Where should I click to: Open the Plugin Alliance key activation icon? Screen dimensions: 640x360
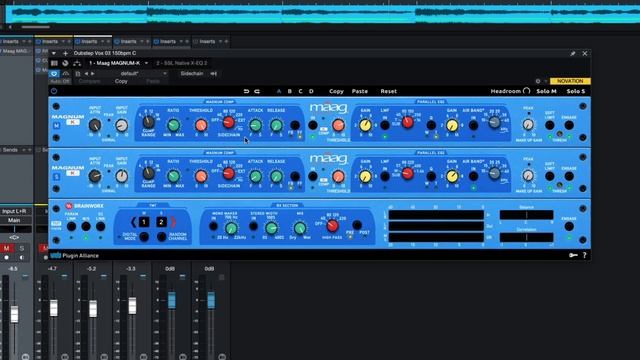(573, 256)
